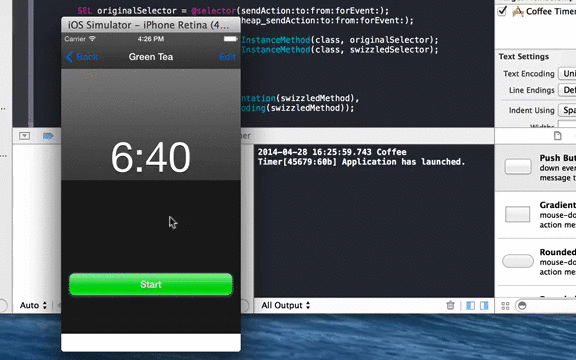Click the 4:26 PM simulator clock

151,39
